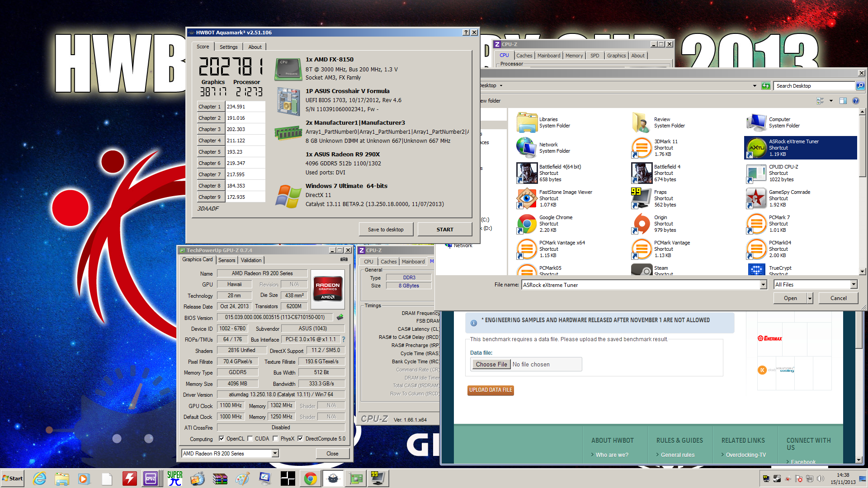The height and width of the screenshot is (488, 868).
Task: Click GPU-Z BIOS save chip icon
Action: coord(340,317)
